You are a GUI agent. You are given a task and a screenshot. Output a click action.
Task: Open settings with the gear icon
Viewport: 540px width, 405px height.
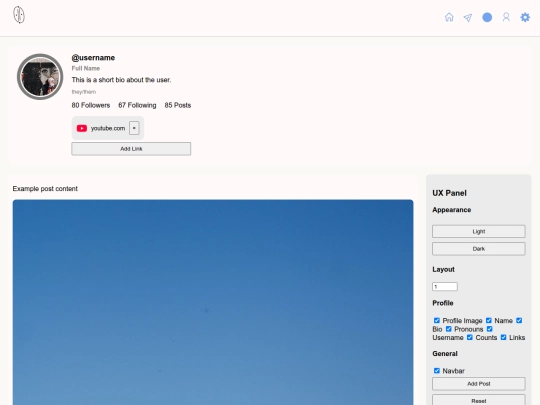pos(525,17)
